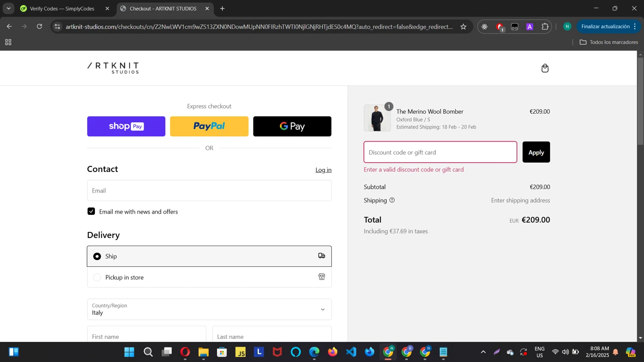Viewport: 644px width, 362px height.
Task: Click the ARTKNIT STUDIOS logo
Action: 113,68
